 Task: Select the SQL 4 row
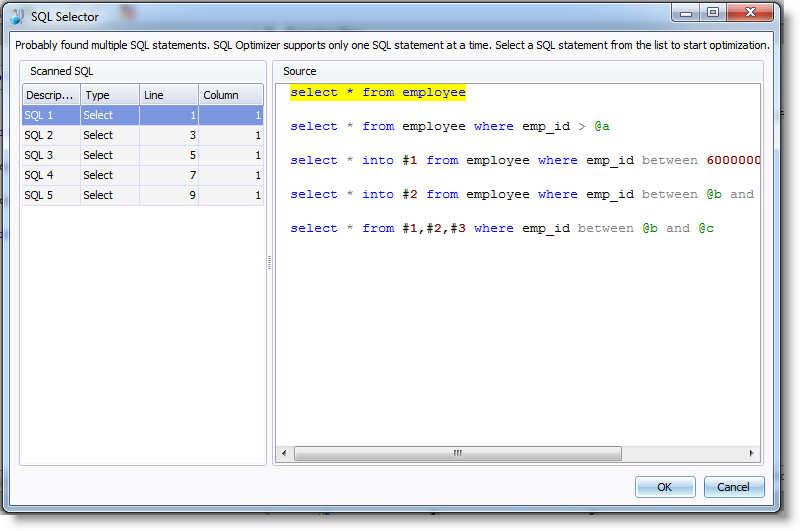point(142,175)
